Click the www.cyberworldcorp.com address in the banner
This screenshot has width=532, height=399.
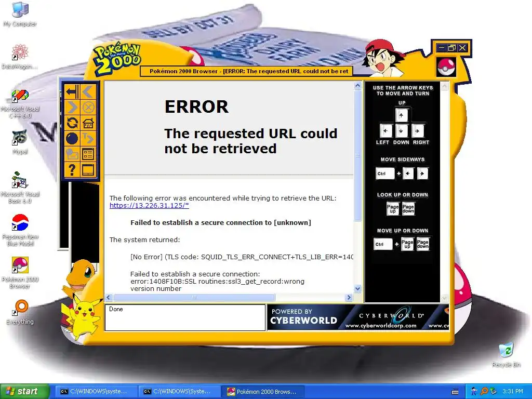(381, 326)
